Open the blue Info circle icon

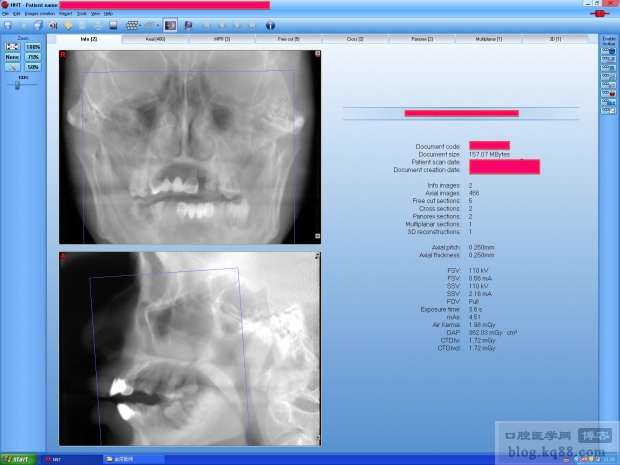[x=270, y=26]
